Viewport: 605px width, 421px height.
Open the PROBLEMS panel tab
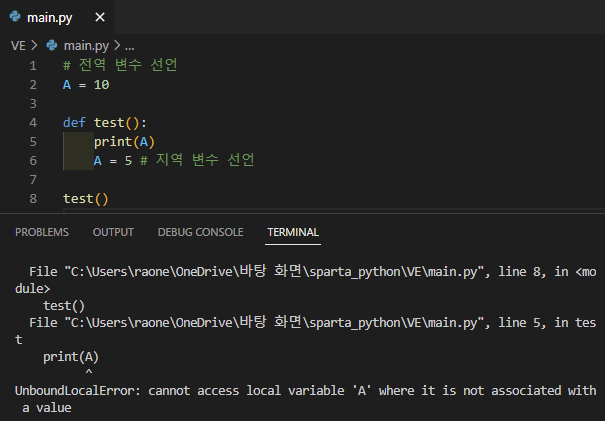pos(42,232)
